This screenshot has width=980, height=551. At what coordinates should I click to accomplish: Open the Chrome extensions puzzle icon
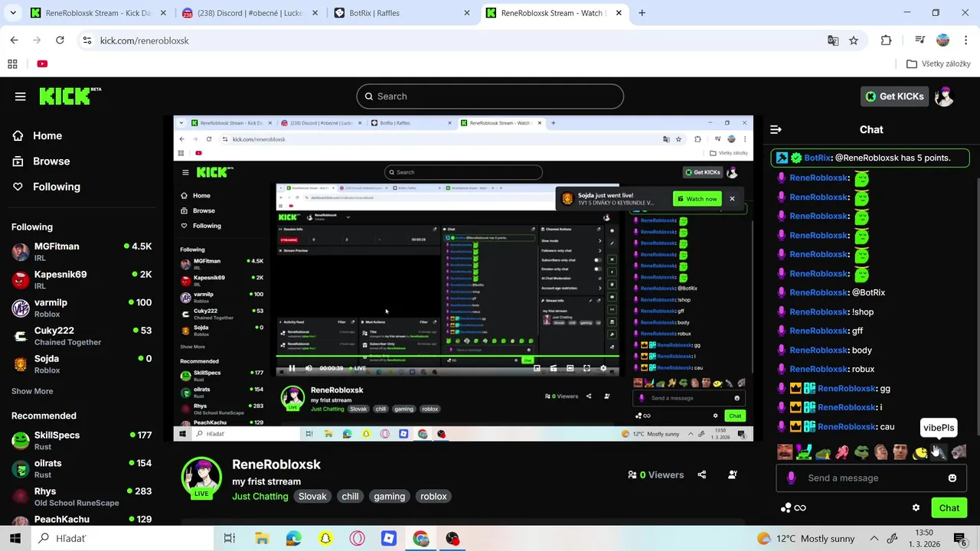pyautogui.click(x=886, y=41)
